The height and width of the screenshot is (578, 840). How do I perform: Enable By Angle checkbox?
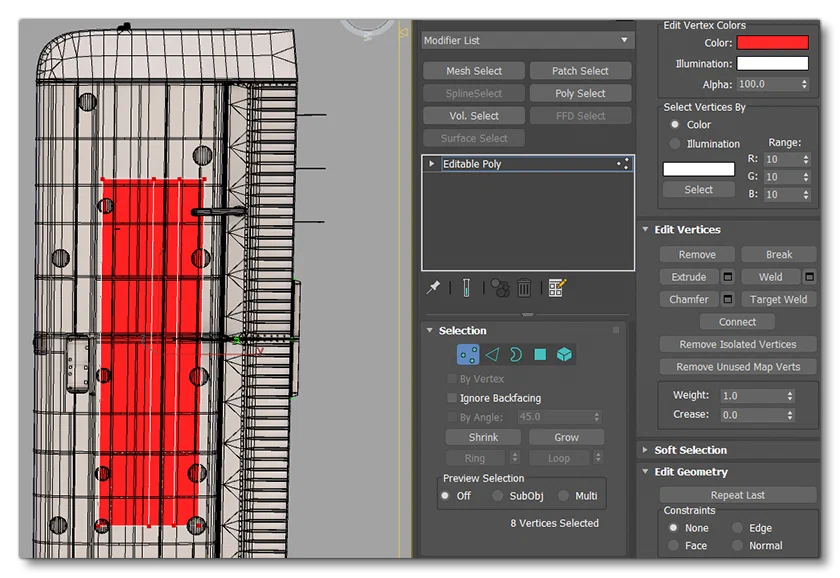point(452,417)
